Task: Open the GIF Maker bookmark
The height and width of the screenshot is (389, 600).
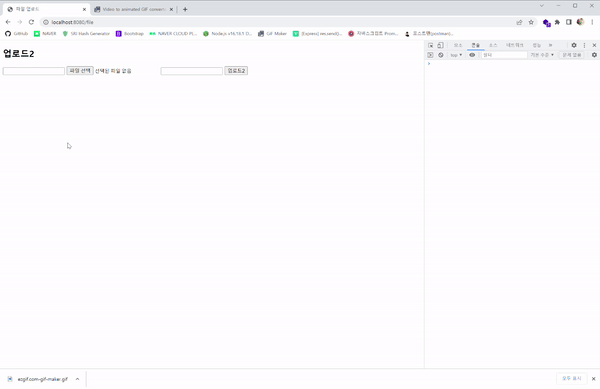Action: coord(272,34)
